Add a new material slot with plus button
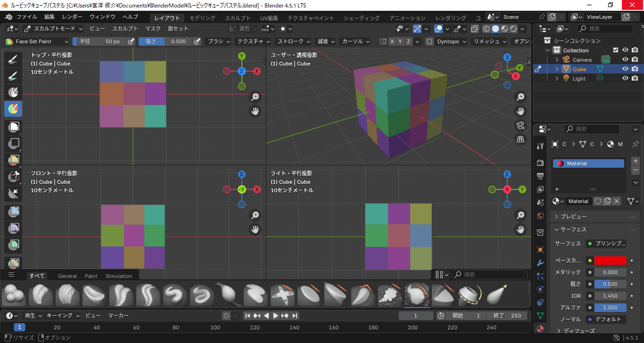The width and height of the screenshot is (644, 343). (636, 160)
